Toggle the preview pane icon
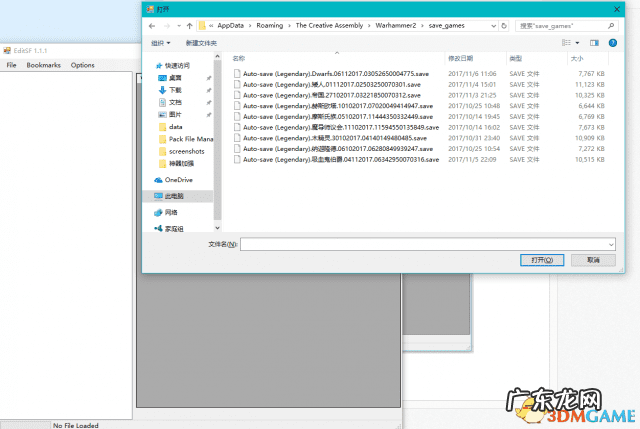Image resolution: width=640 pixels, height=429 pixels. 594,42
